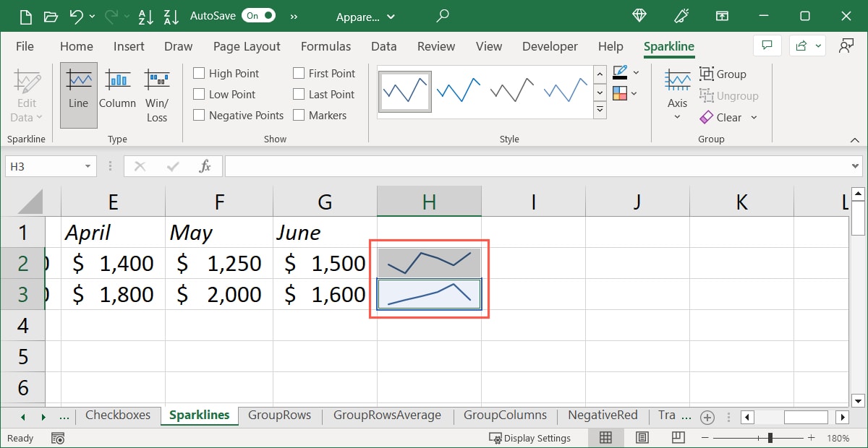Group the selected sparklines
868x448 pixels.
click(724, 74)
